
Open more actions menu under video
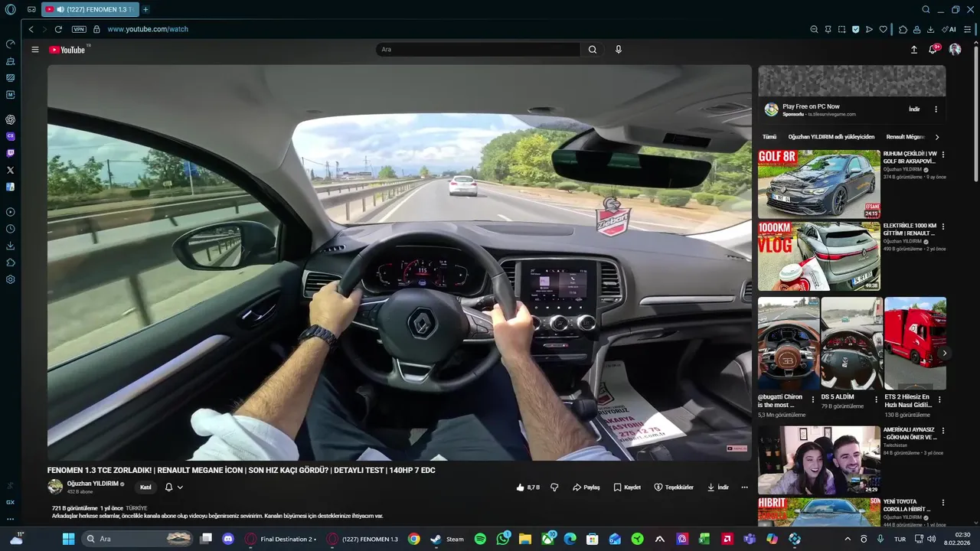click(744, 487)
